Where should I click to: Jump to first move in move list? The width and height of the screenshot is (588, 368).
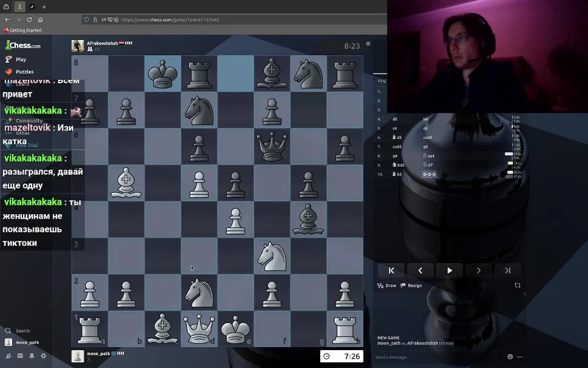(391, 270)
